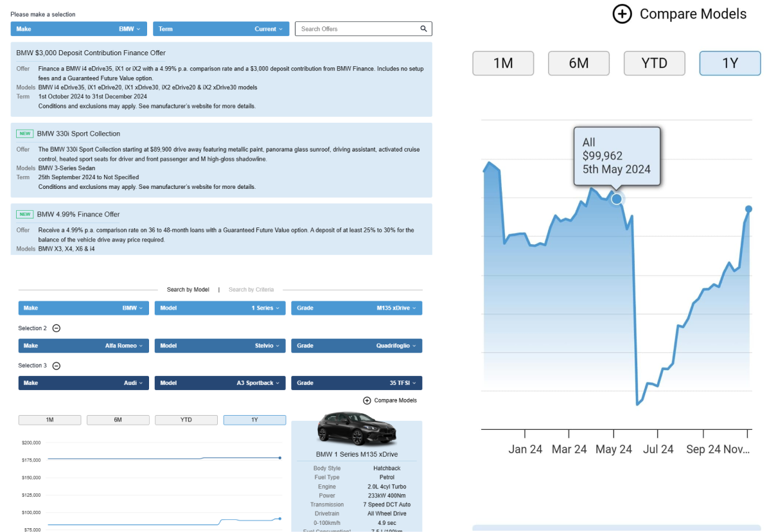Select the small 6M range button

click(x=118, y=420)
